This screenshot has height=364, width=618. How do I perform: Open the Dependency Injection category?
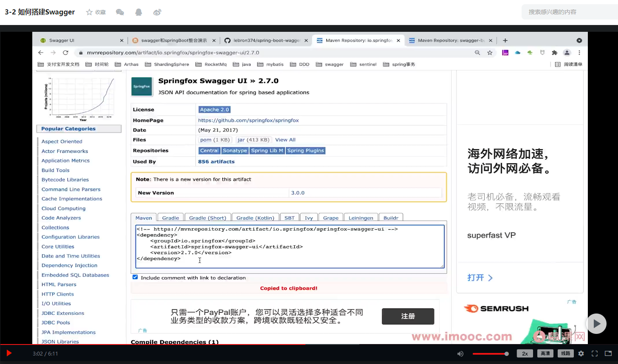tap(70, 266)
